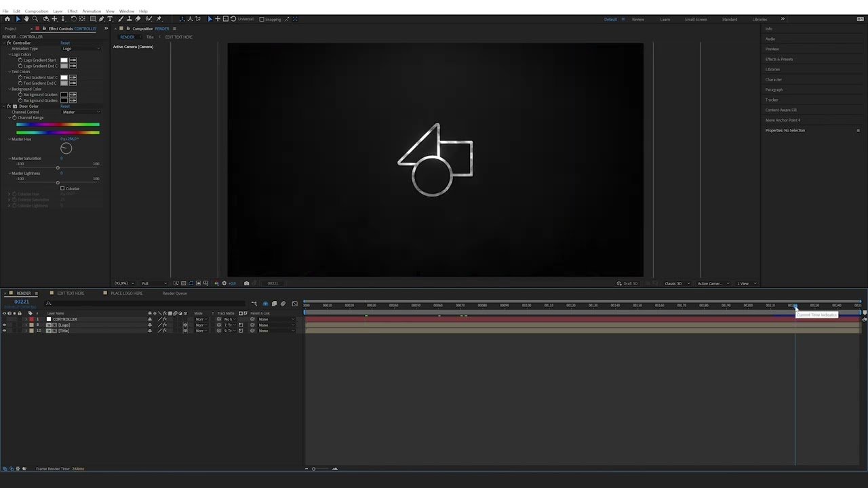868x488 pixels.
Task: Open the Classic 3D renderer dropdown
Action: point(677,283)
